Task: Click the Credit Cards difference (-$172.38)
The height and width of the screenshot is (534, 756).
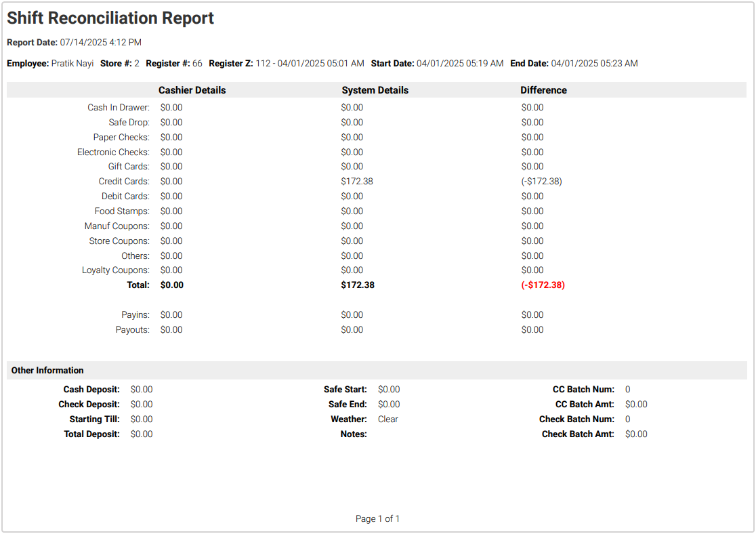Action: click(541, 182)
